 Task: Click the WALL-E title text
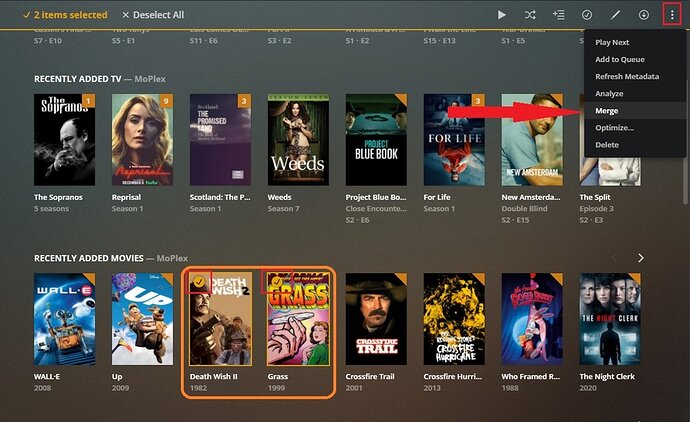47,377
